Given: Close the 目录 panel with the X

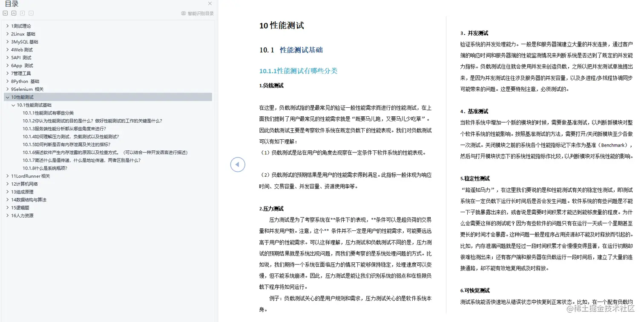Looking at the screenshot, I should point(210,3).
